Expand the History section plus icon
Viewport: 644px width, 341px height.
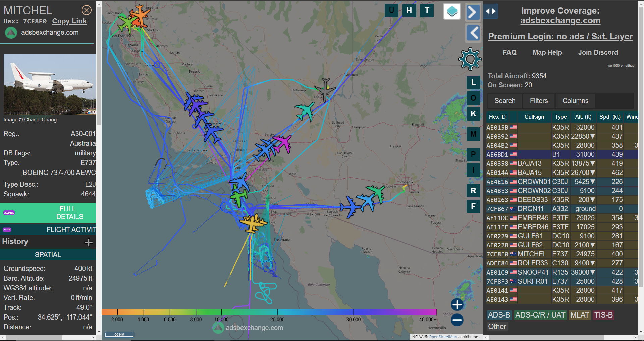[89, 242]
